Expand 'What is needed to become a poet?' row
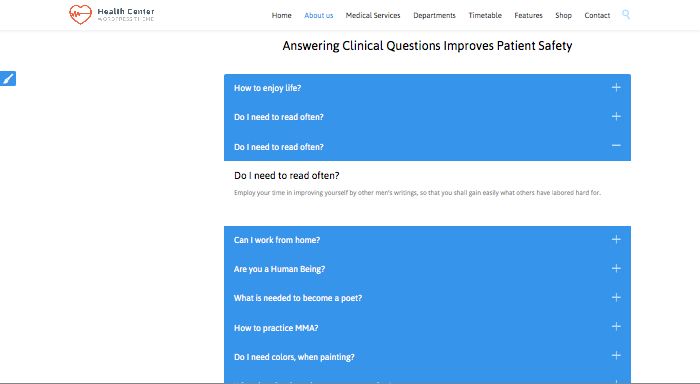700x384 pixels. point(427,298)
